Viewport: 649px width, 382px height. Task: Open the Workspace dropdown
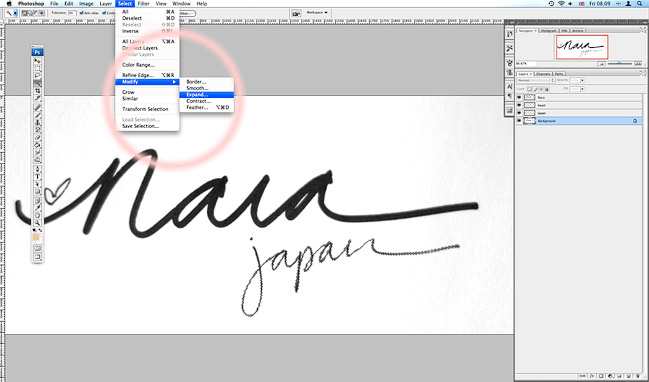click(317, 13)
